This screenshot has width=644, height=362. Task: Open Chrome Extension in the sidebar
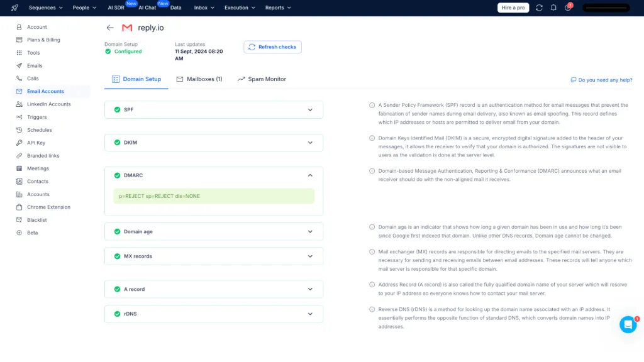(48, 207)
